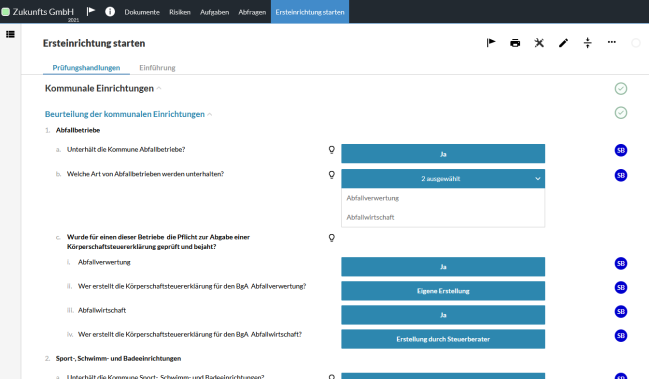
Task: Toggle checkmark for Beurteilung der kommunalen Einrichtungen
Action: [620, 113]
